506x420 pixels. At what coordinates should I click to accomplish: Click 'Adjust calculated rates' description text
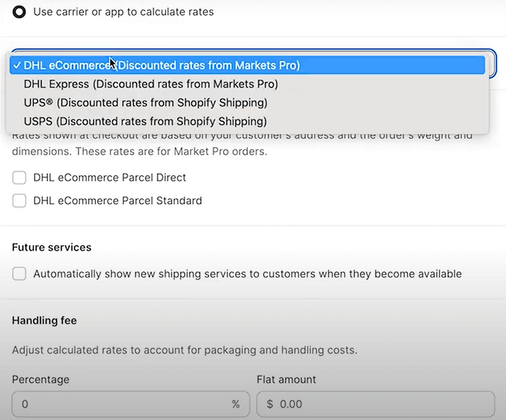(x=185, y=350)
